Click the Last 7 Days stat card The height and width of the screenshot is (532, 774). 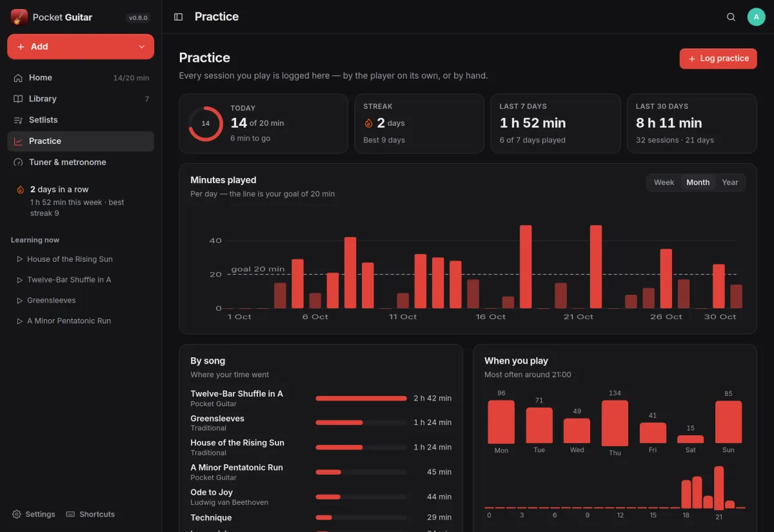point(556,123)
